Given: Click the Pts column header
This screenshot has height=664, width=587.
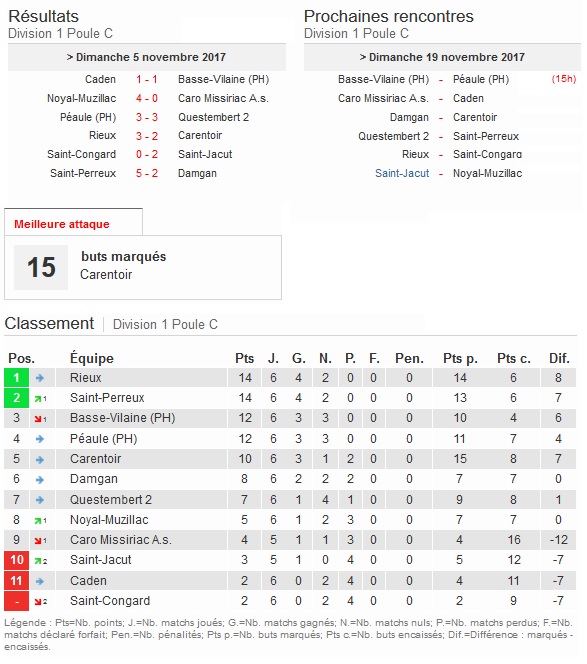Looking at the screenshot, I should point(244,359).
